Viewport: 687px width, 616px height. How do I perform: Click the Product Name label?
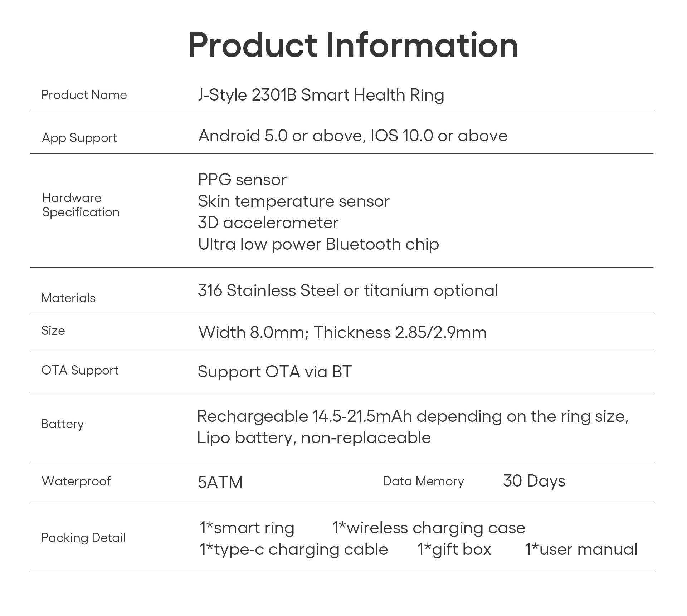click(84, 95)
